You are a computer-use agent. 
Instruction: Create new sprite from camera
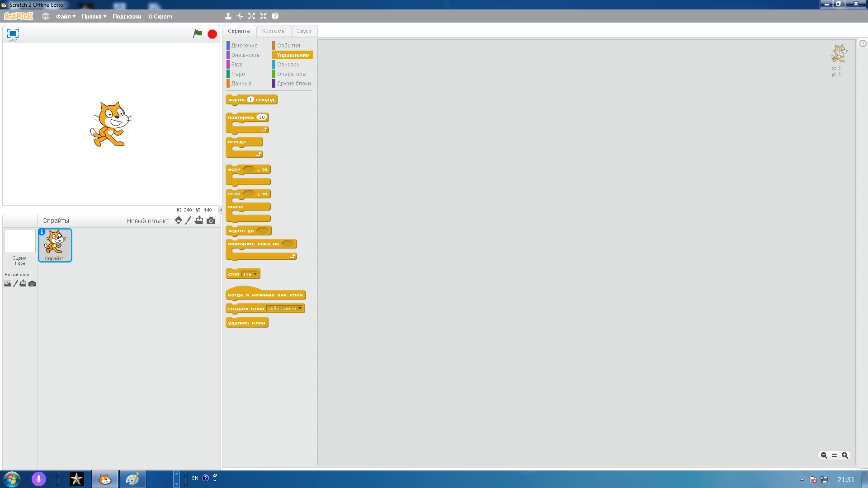(211, 221)
